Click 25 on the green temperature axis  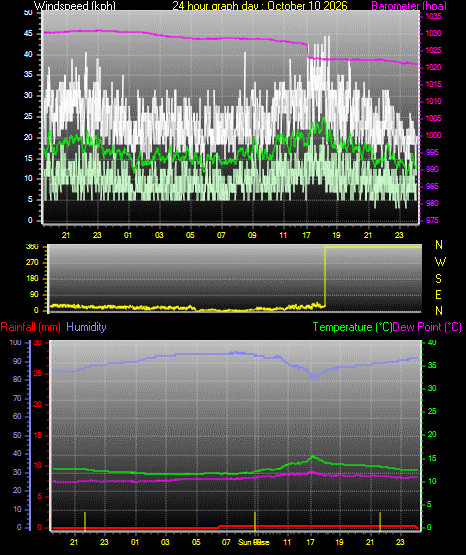[432, 411]
